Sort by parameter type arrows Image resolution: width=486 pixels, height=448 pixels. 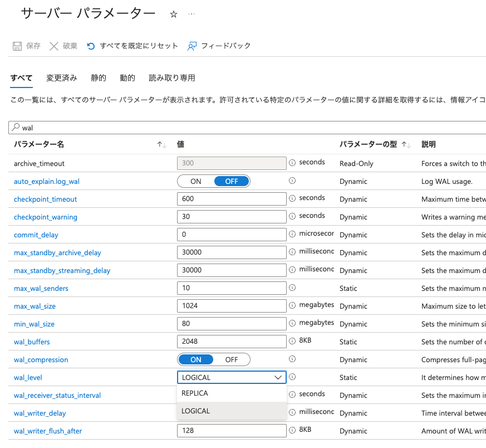tap(406, 144)
